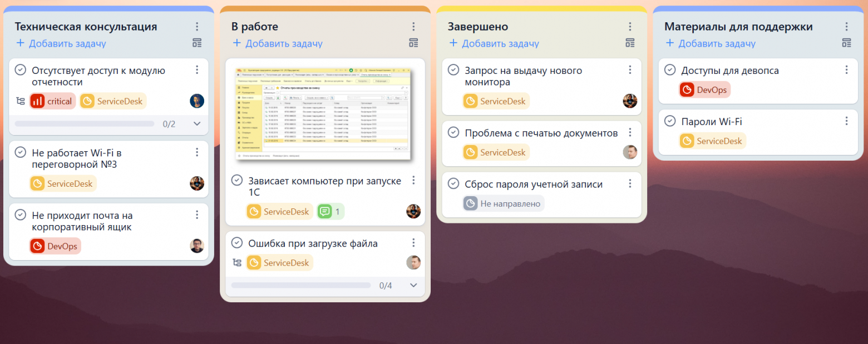Open comments badge on Зависает компьютер card
868x344 pixels.
(331, 211)
